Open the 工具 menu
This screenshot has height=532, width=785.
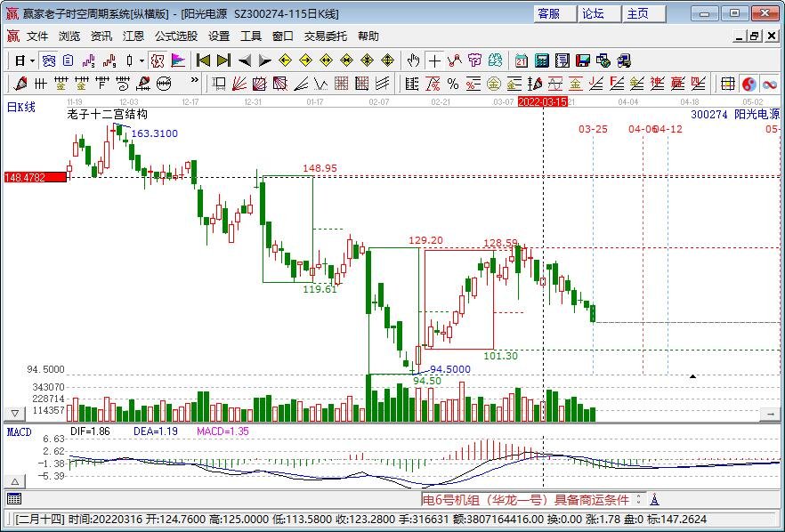(x=251, y=36)
